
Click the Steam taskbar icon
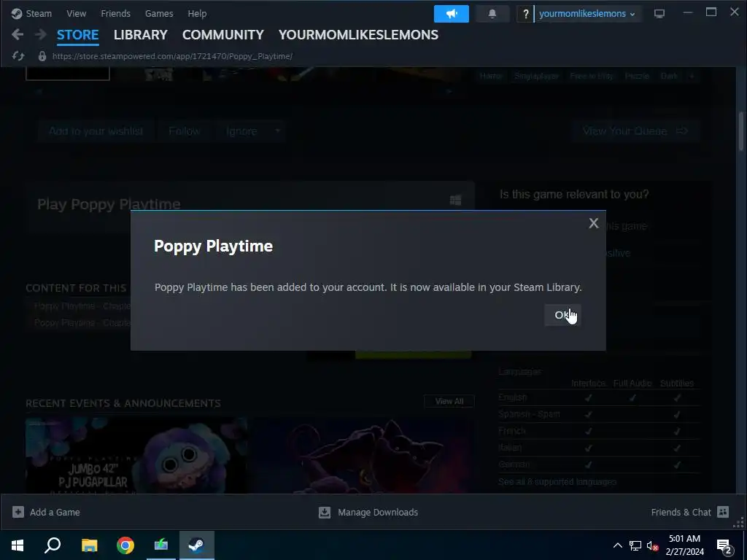(197, 545)
